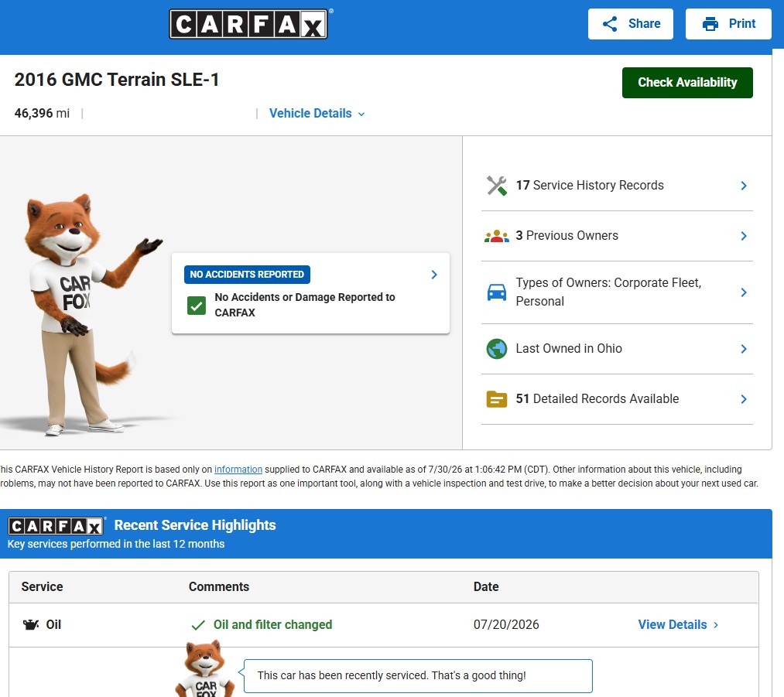Click the Print button label

742,23
